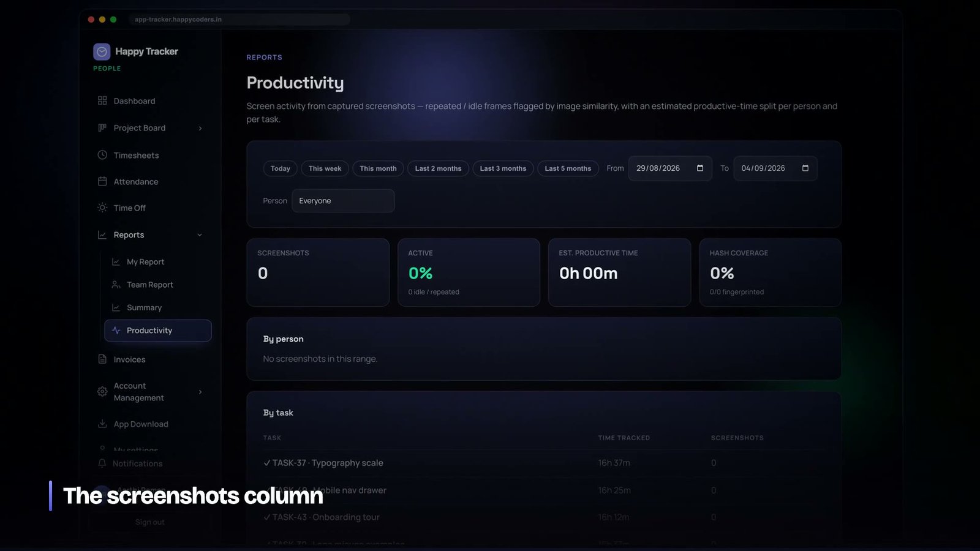Filter by Today
Screen dimensions: 980x551
pyautogui.click(x=281, y=168)
